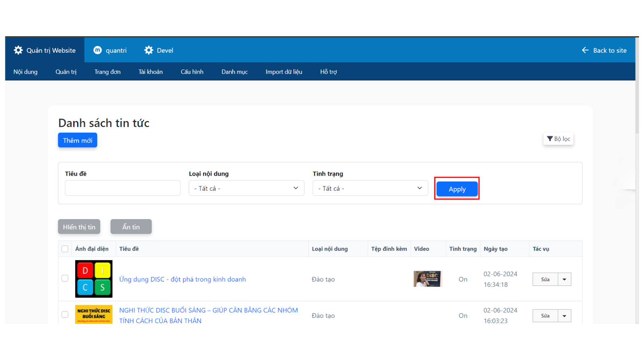Image resolution: width=644 pixels, height=362 pixels.
Task: Open the Devel gear icon
Action: point(149,50)
